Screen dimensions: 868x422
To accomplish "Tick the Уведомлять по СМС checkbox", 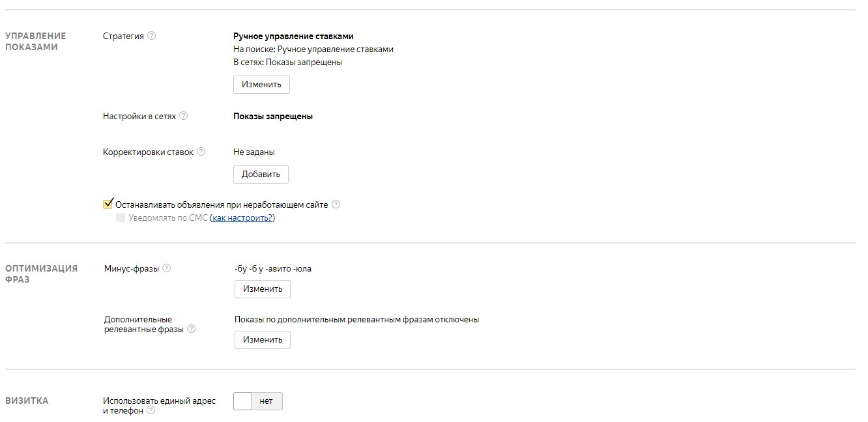I will pos(121,218).
